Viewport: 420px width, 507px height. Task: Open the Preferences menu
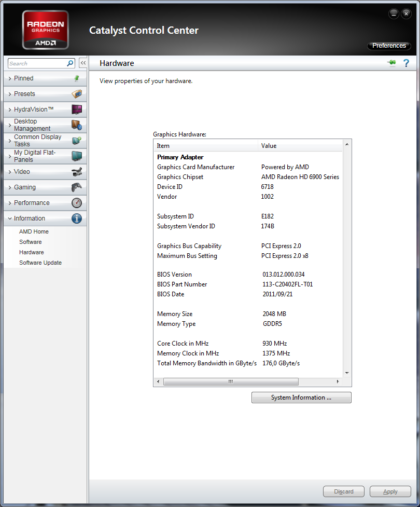pos(389,46)
